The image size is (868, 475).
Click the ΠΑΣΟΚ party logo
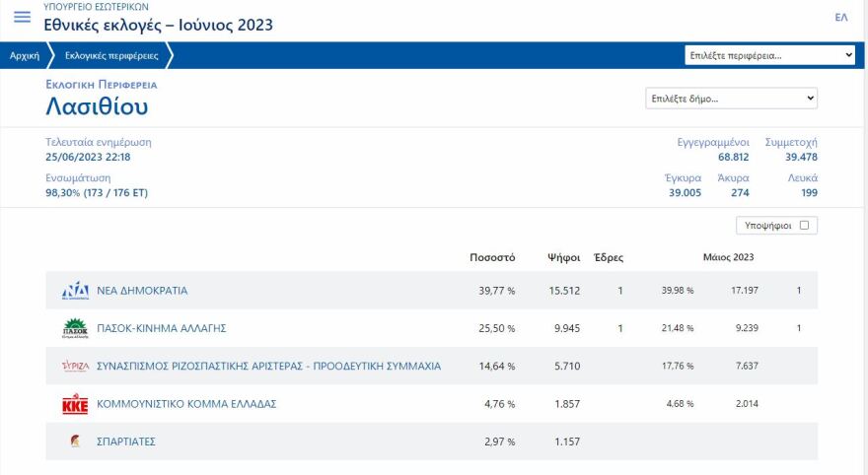click(75, 328)
